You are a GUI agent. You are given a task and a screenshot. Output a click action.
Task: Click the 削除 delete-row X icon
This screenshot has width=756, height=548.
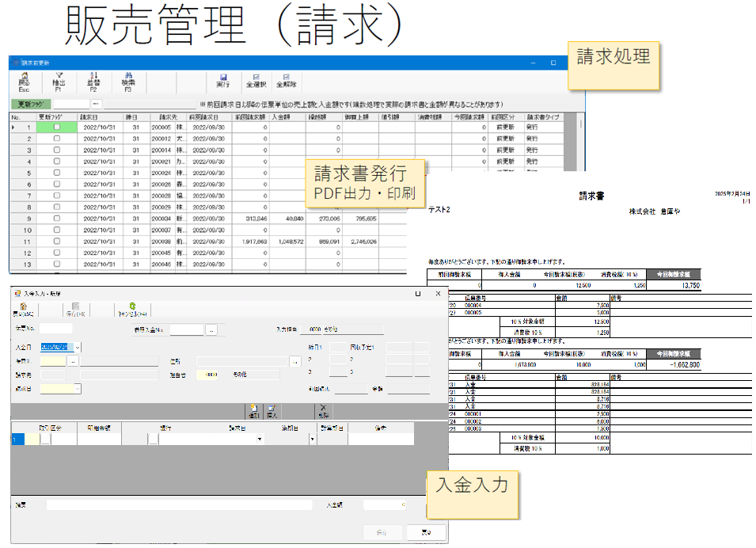point(322,409)
